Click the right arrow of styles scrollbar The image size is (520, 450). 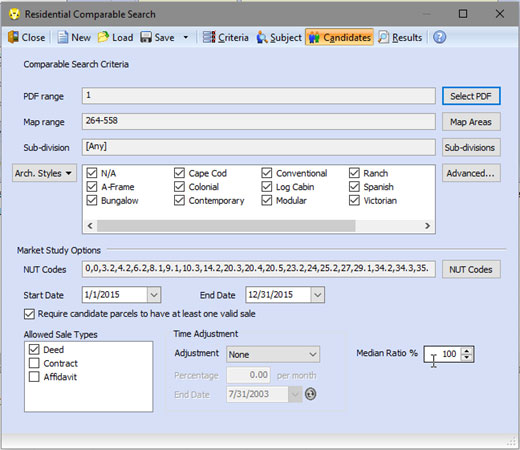point(428,226)
